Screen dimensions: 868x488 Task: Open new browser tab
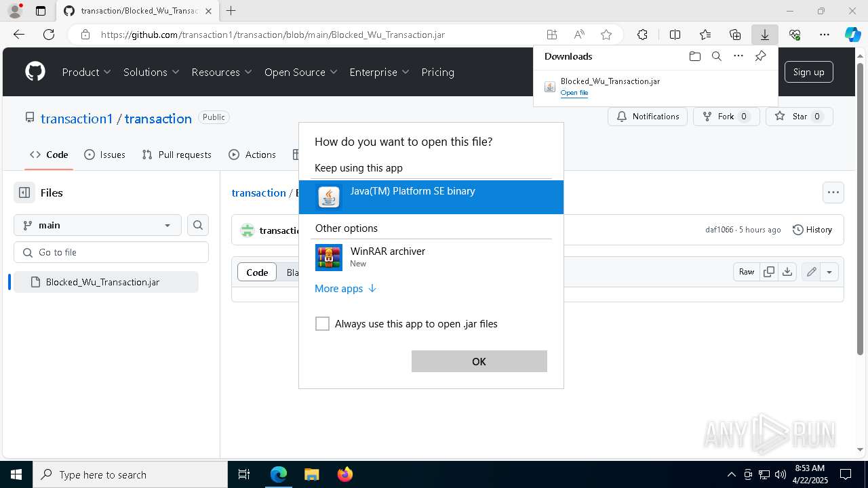(231, 11)
